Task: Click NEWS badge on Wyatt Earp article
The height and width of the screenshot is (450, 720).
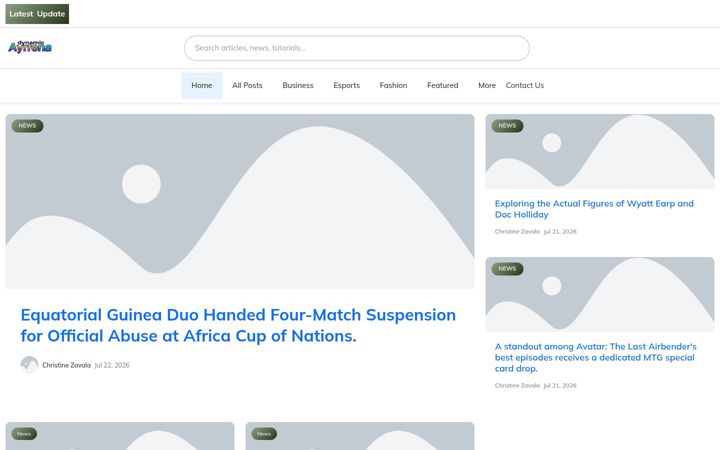Action: pyautogui.click(x=507, y=126)
